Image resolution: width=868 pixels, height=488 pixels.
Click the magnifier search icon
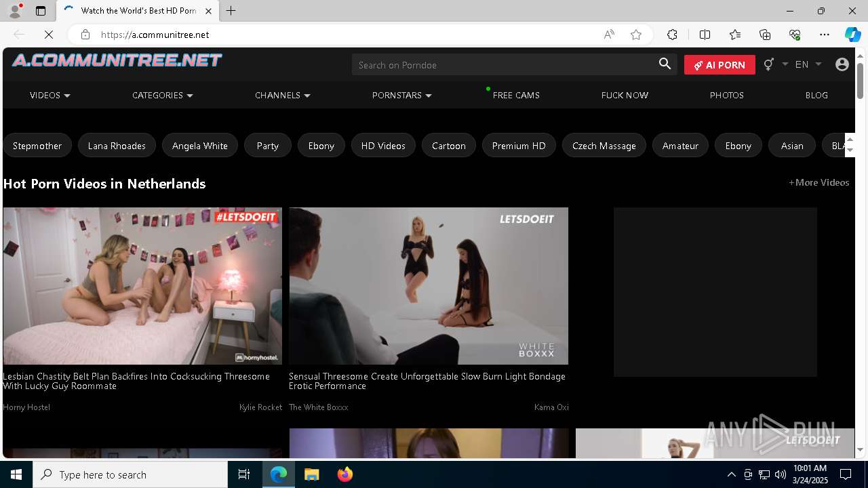tap(665, 64)
